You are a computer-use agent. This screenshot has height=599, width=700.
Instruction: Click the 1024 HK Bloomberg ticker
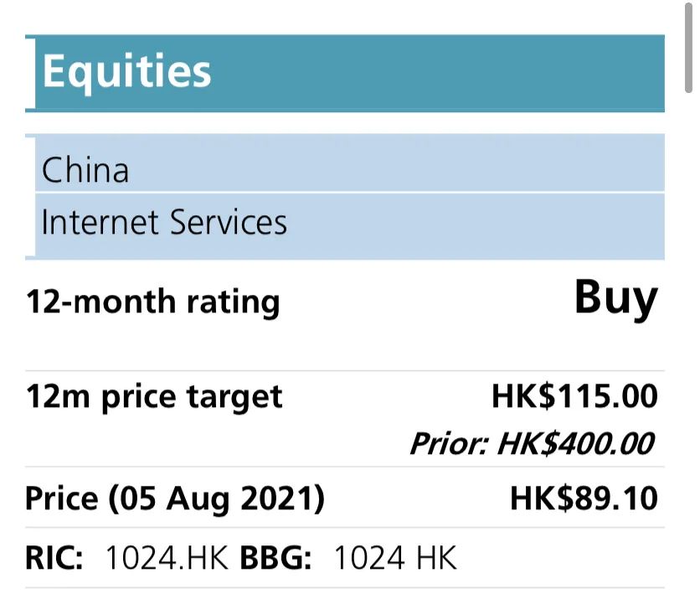[395, 558]
